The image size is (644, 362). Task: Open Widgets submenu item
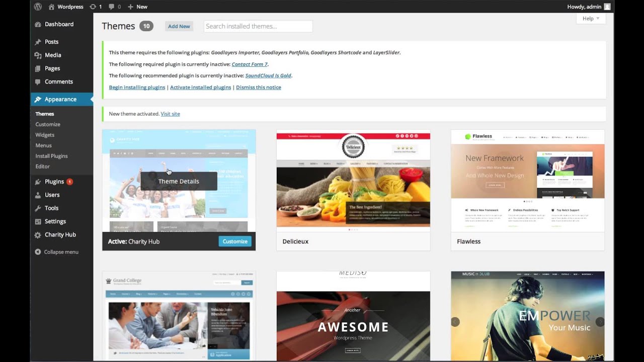[45, 135]
